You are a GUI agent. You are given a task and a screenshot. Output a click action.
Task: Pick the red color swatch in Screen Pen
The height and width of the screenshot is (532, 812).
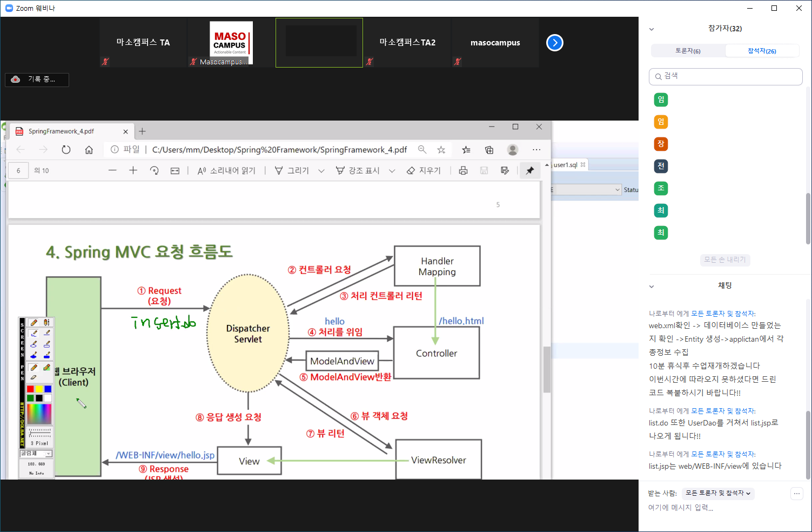point(30,389)
